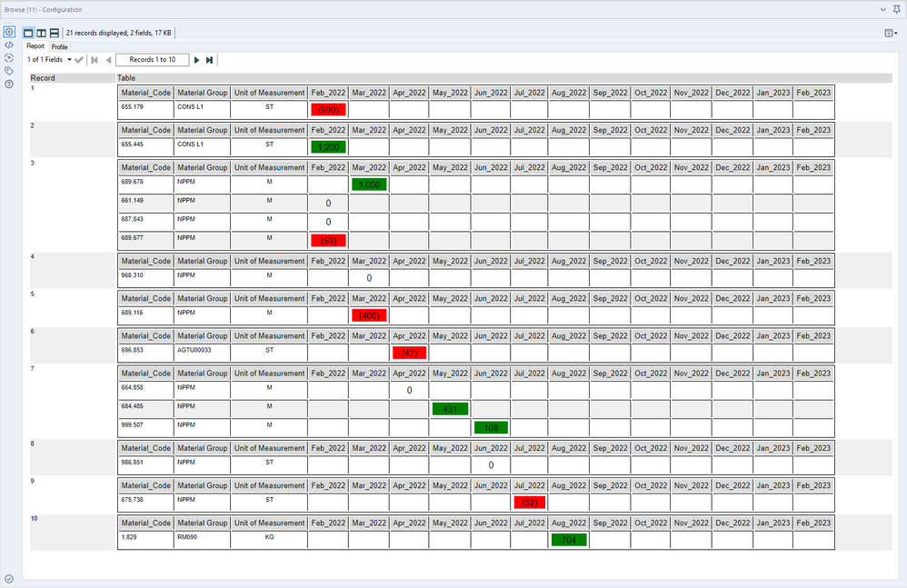Screen dimensions: 907x588
Task: Switch to the Profile tab
Action: tap(59, 47)
